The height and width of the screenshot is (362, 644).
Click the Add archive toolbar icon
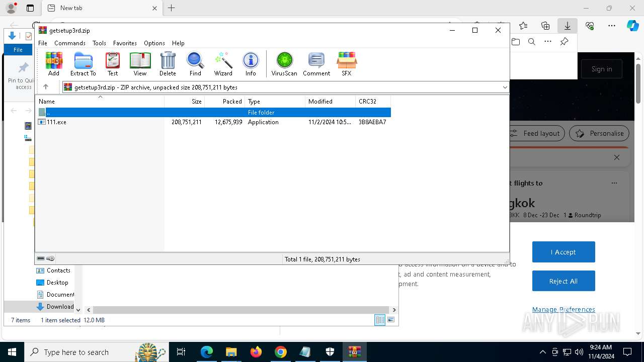coord(54,64)
